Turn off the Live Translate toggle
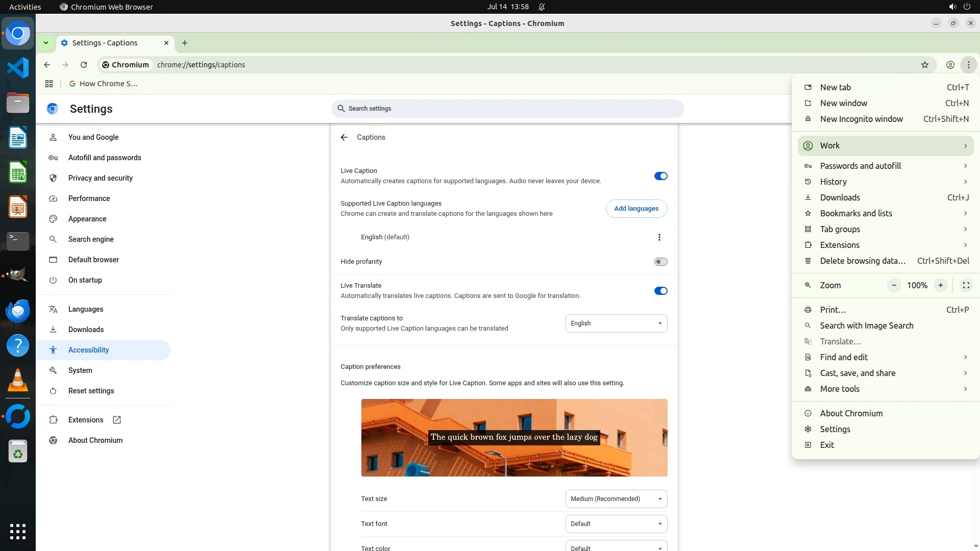Viewport: 980px width, 551px height. click(x=660, y=291)
